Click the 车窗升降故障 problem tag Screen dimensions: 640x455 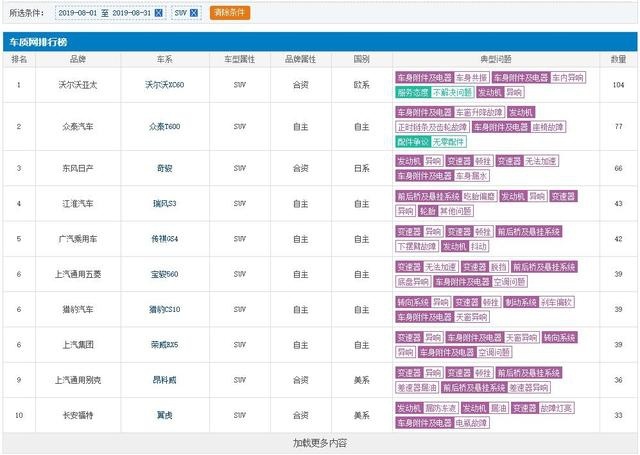479,112
